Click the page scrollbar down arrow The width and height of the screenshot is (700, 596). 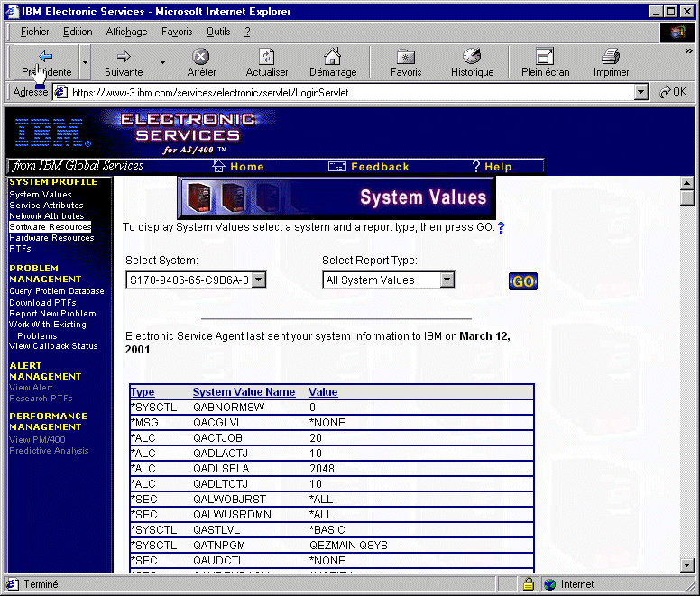(x=686, y=565)
